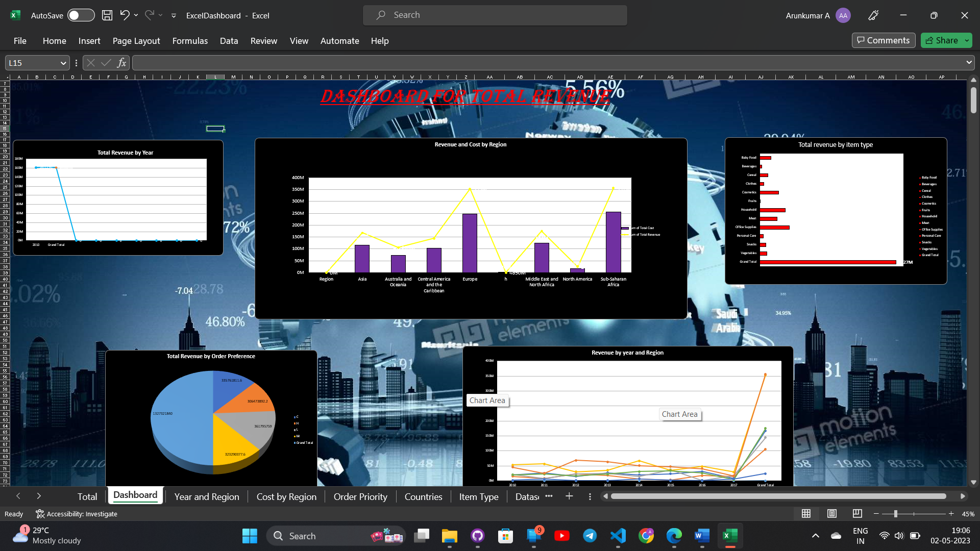Viewport: 980px width, 551px height.
Task: Click Accessibility: Investigate in status bar
Action: click(x=77, y=514)
